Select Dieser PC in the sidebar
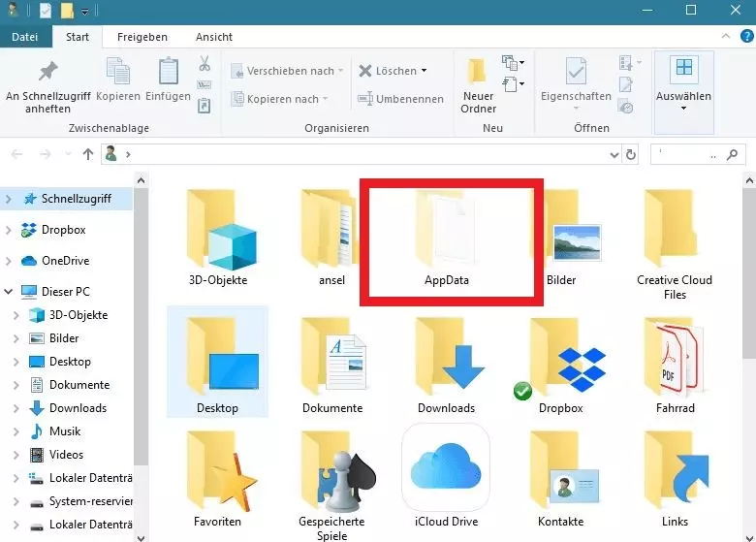Screen dimensions: 756x542 coord(66,292)
